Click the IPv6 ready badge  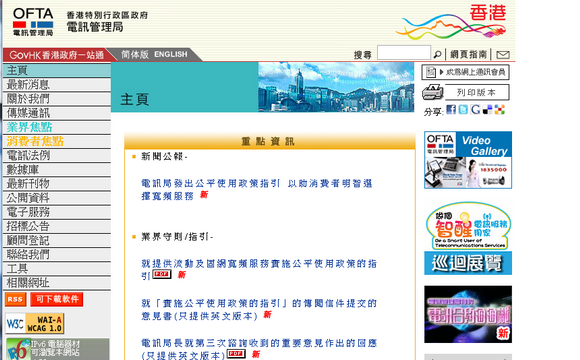[57, 349]
